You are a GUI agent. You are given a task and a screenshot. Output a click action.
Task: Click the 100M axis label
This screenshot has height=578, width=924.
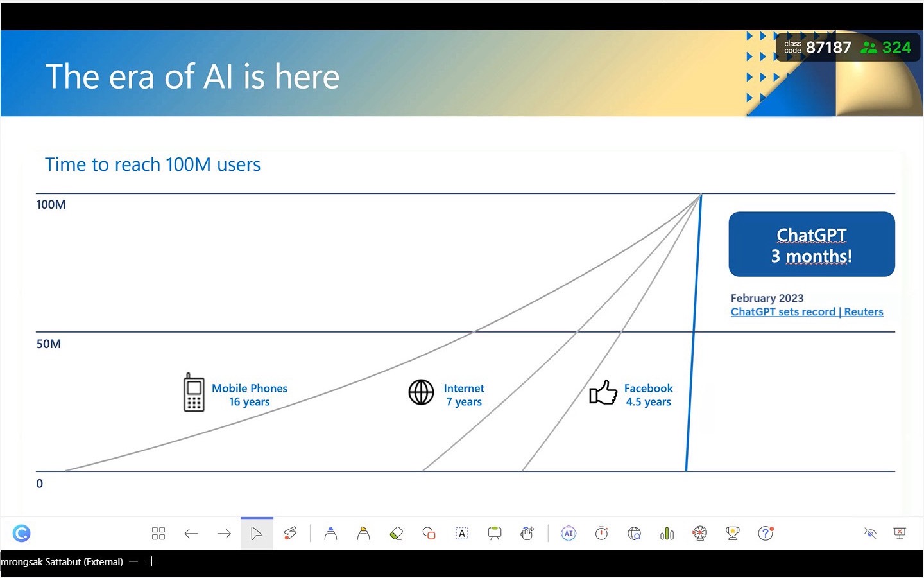tap(51, 205)
